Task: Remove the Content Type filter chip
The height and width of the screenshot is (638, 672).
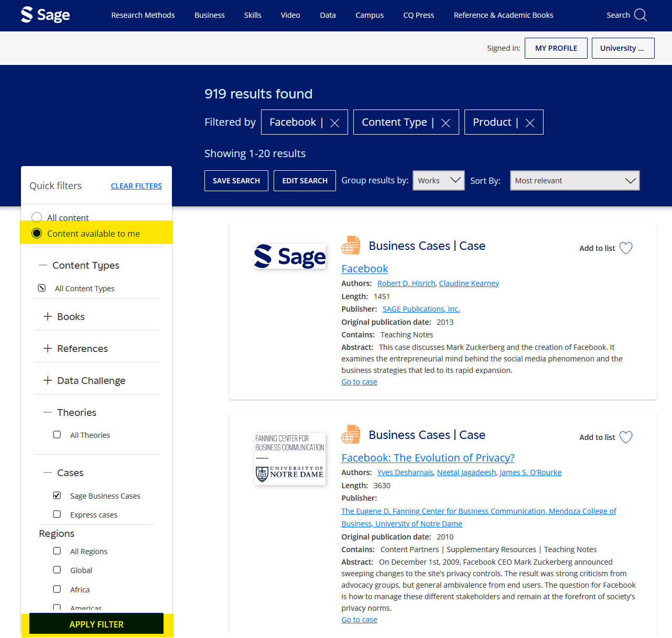Action: pyautogui.click(x=445, y=123)
